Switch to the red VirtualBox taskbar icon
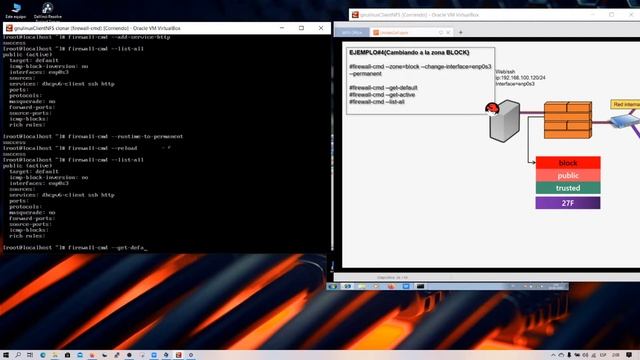The height and width of the screenshot is (360, 640). pyautogui.click(x=178, y=355)
